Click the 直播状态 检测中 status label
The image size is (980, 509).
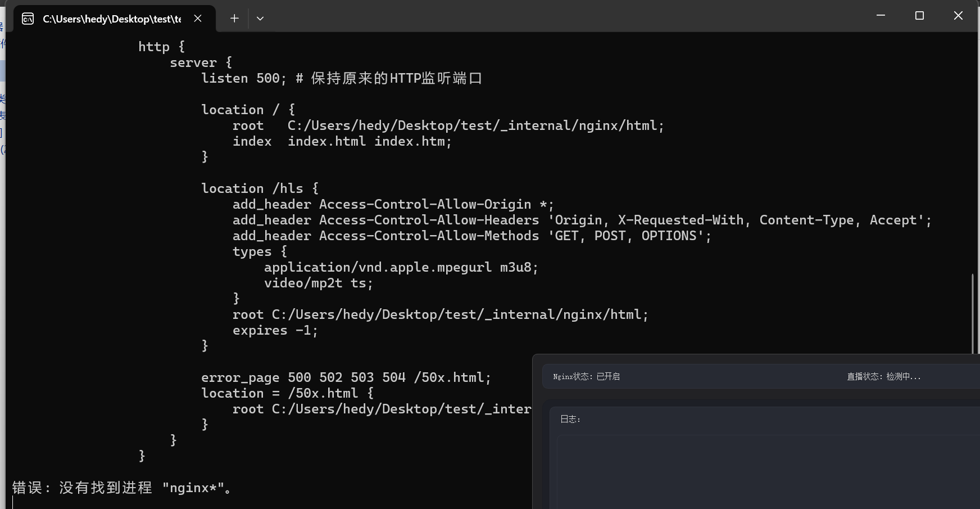[x=883, y=377]
